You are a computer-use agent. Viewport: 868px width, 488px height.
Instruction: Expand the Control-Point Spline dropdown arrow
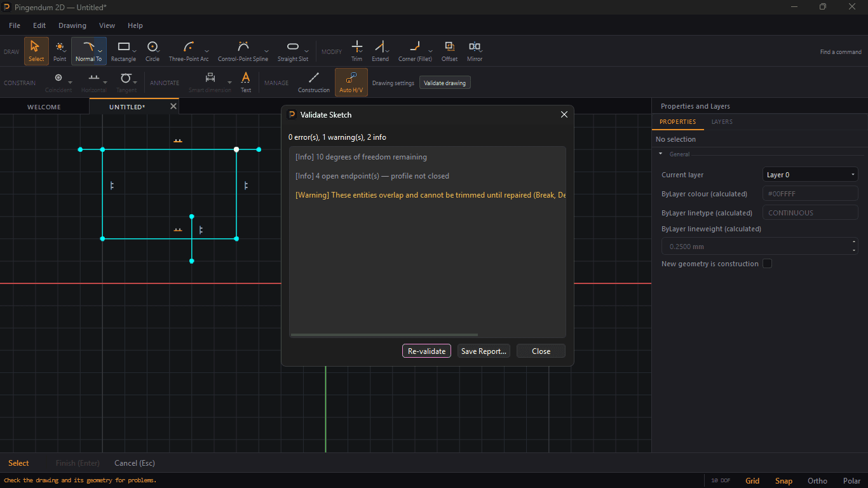pyautogui.click(x=266, y=51)
